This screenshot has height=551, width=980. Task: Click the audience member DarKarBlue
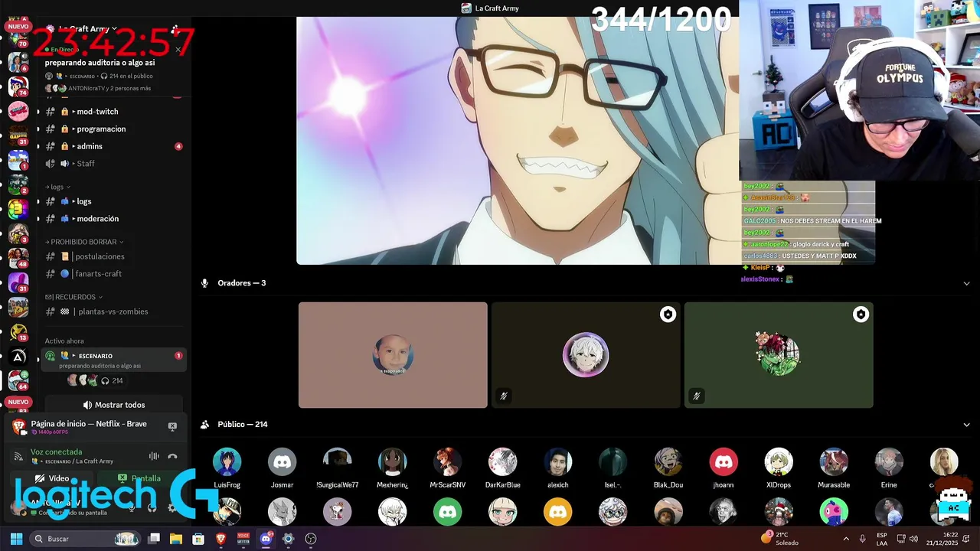502,468
